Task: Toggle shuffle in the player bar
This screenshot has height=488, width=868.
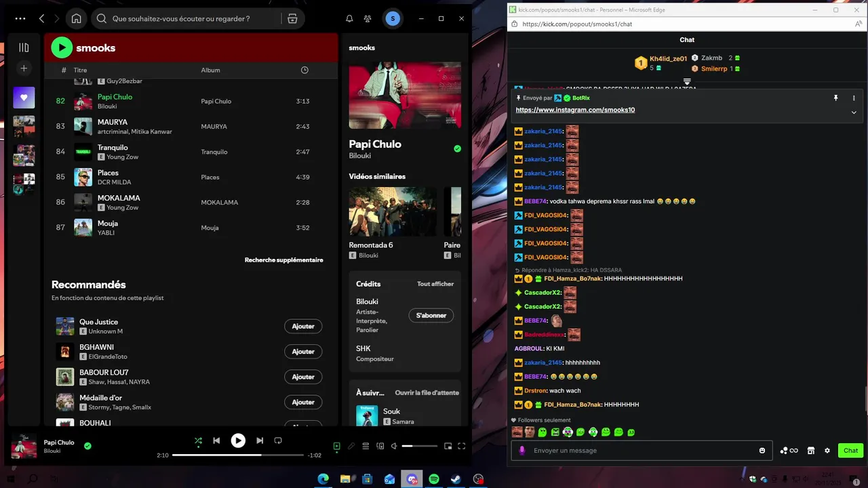Action: (198, 441)
